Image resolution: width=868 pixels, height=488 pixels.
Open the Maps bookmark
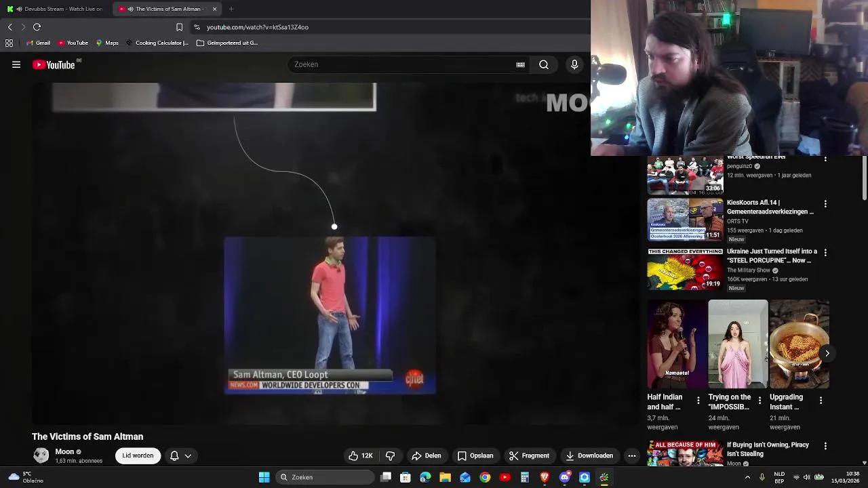point(107,43)
